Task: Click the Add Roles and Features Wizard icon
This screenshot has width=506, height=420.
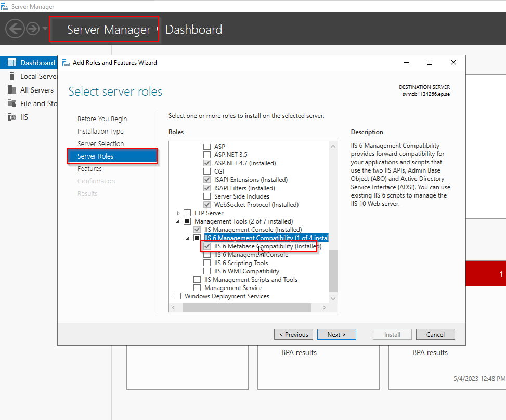Action: [x=66, y=62]
